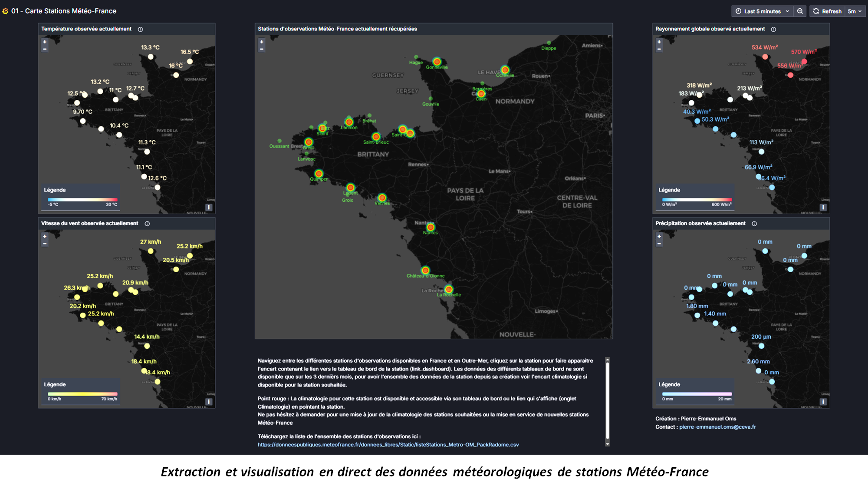Select the Brest station marker
The height and width of the screenshot is (489, 868).
(309, 142)
